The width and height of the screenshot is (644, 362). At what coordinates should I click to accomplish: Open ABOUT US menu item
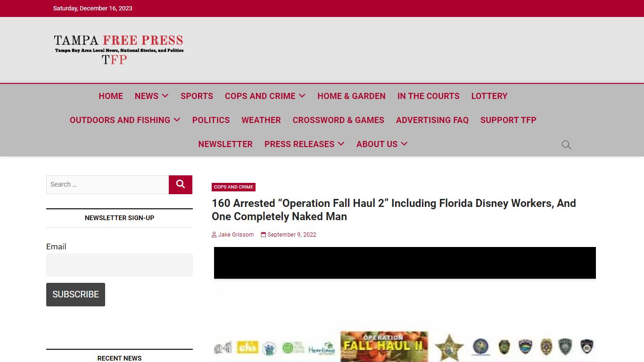tap(377, 144)
